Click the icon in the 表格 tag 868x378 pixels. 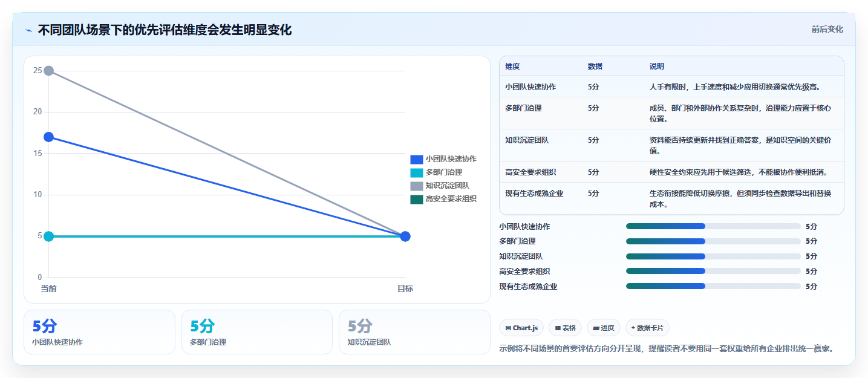pyautogui.click(x=557, y=328)
